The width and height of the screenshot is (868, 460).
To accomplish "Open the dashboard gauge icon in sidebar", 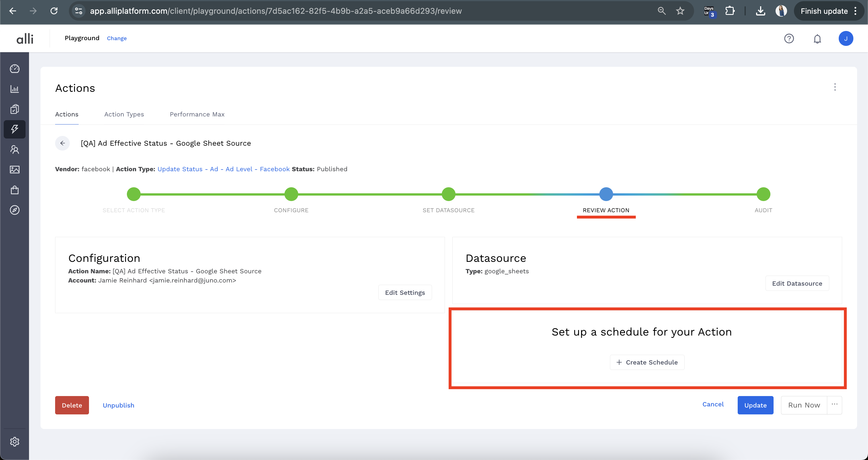I will (x=14, y=69).
